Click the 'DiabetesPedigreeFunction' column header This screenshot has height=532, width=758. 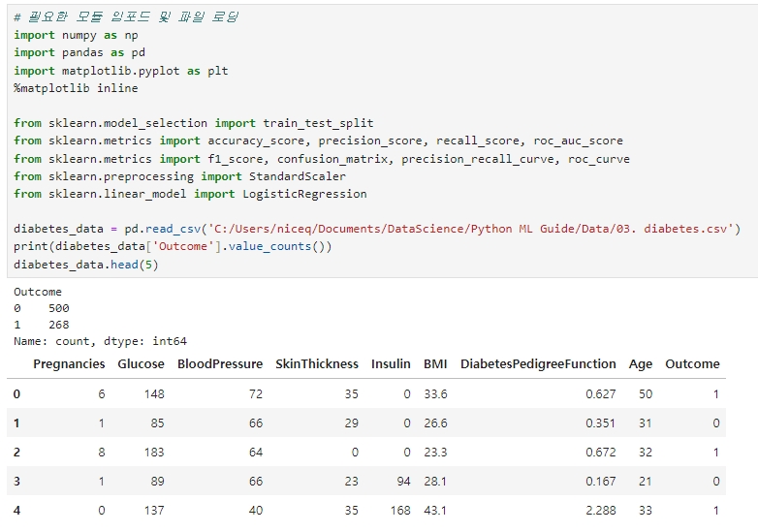[x=538, y=363]
